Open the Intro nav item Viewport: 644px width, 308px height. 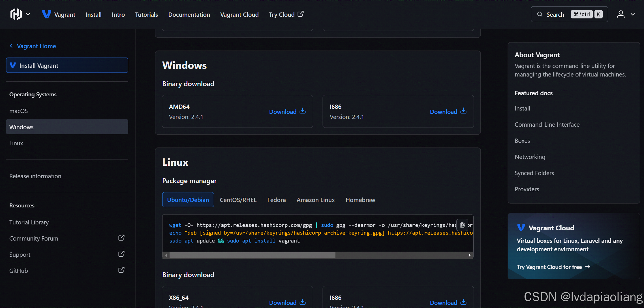click(x=118, y=14)
